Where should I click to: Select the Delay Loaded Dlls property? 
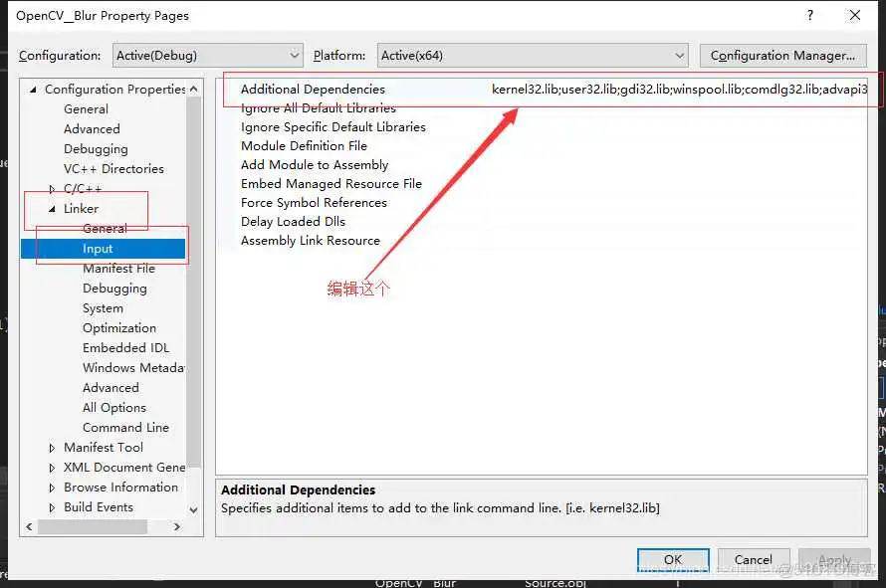tap(293, 222)
